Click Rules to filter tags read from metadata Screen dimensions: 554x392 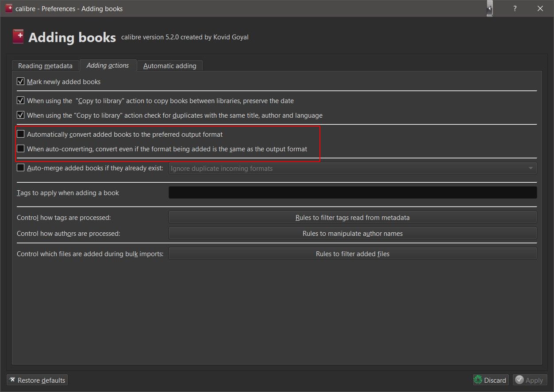352,217
